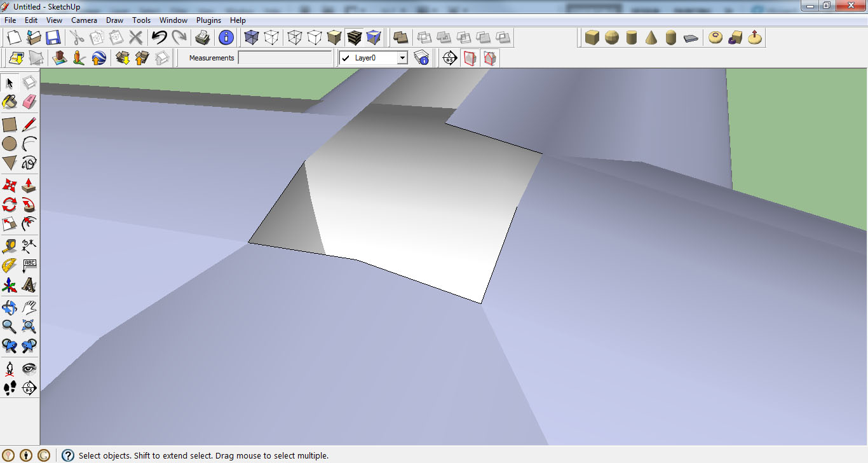Image resolution: width=868 pixels, height=463 pixels.
Task: Open the Draw menu
Action: 114,20
